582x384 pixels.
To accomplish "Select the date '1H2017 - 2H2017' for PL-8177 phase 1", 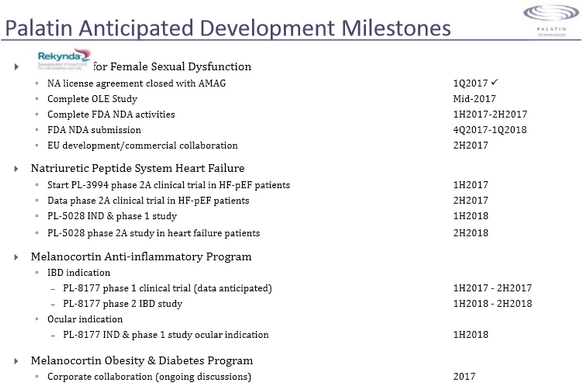I will pos(493,288).
